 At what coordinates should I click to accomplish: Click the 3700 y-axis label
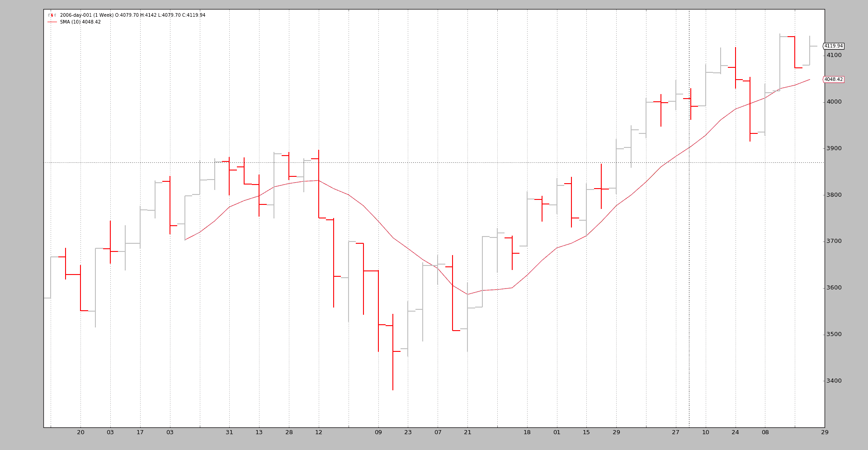834,241
